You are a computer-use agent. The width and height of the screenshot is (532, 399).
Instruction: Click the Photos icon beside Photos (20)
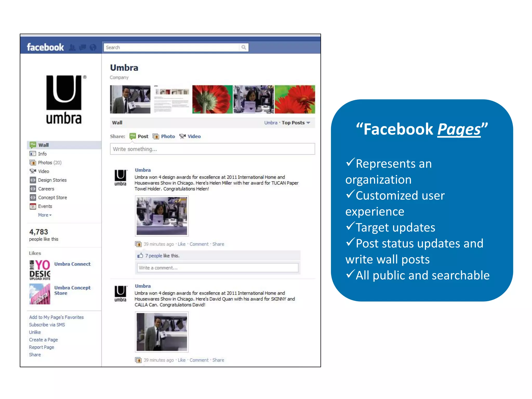tap(33, 163)
